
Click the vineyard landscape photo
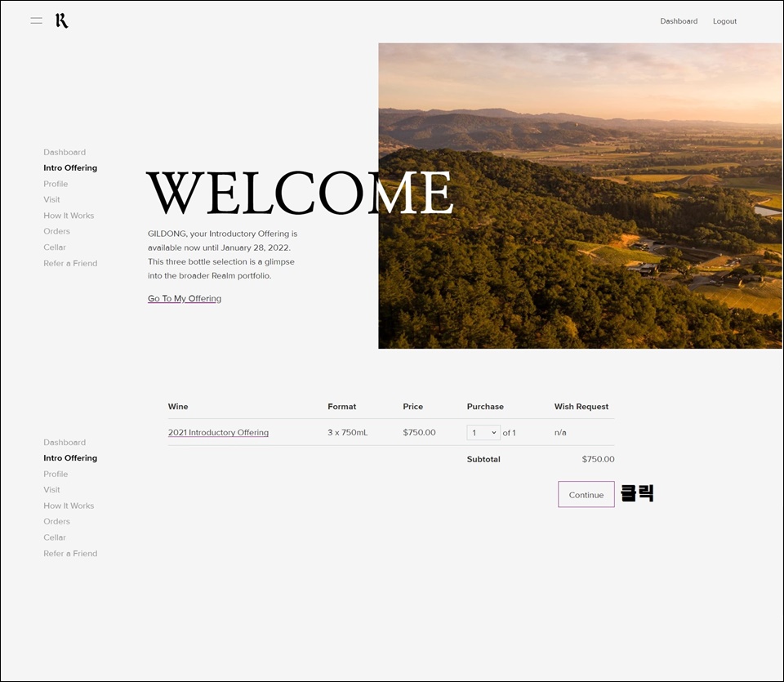point(580,195)
